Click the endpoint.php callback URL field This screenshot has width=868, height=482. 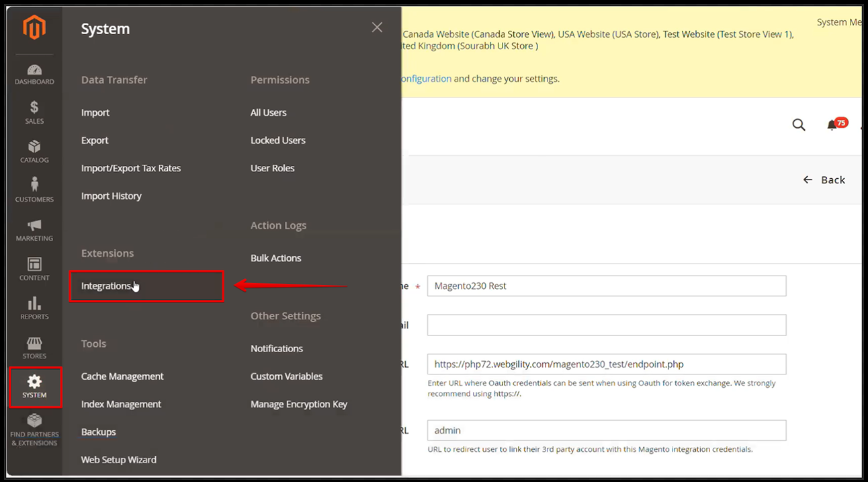pos(606,364)
